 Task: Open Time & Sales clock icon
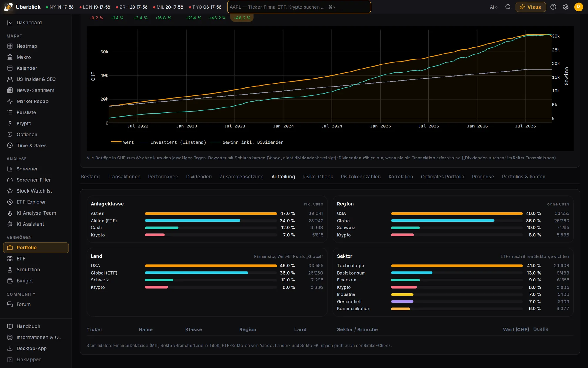[10, 145]
